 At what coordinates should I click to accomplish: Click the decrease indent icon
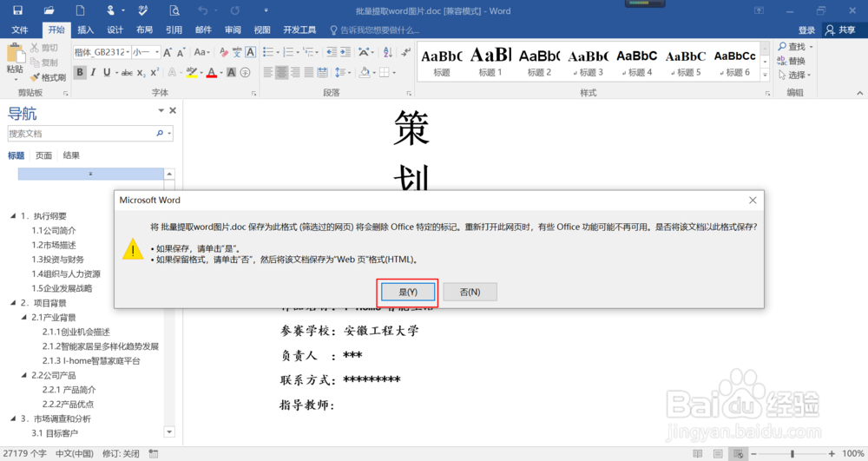coord(332,52)
